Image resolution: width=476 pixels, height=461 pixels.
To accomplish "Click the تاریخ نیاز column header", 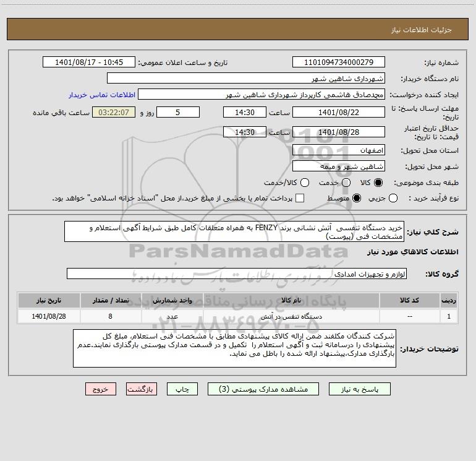I will tap(49, 300).
